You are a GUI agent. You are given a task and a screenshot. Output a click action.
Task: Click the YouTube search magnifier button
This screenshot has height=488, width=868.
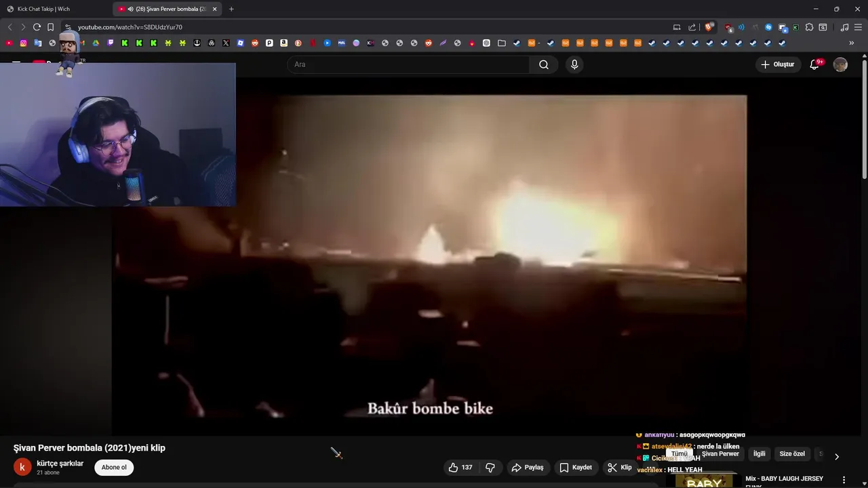point(544,64)
